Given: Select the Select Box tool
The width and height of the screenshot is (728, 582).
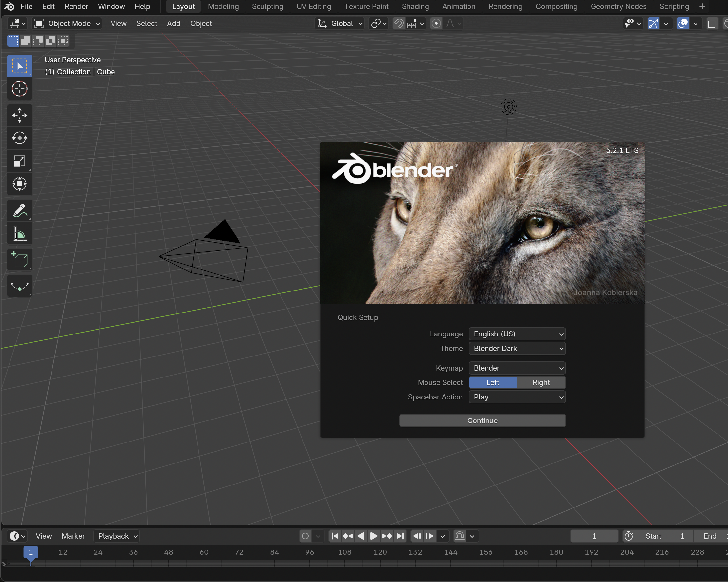Looking at the screenshot, I should pyautogui.click(x=20, y=66).
